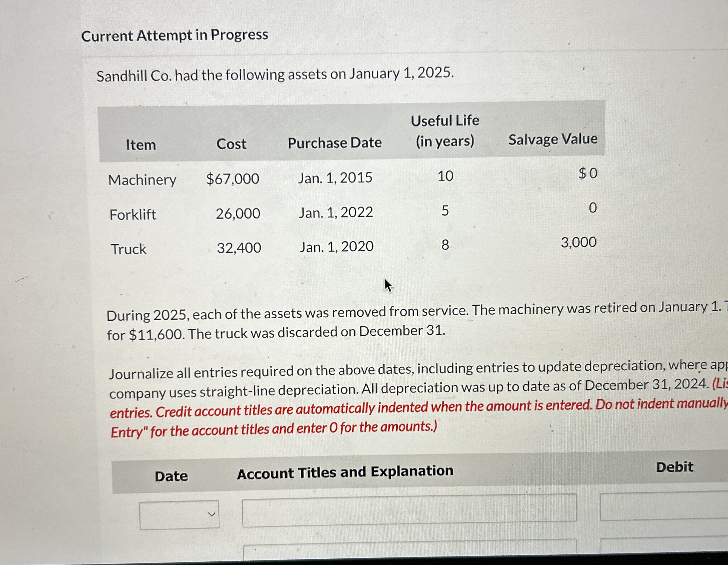Click the Date column header

point(171,476)
